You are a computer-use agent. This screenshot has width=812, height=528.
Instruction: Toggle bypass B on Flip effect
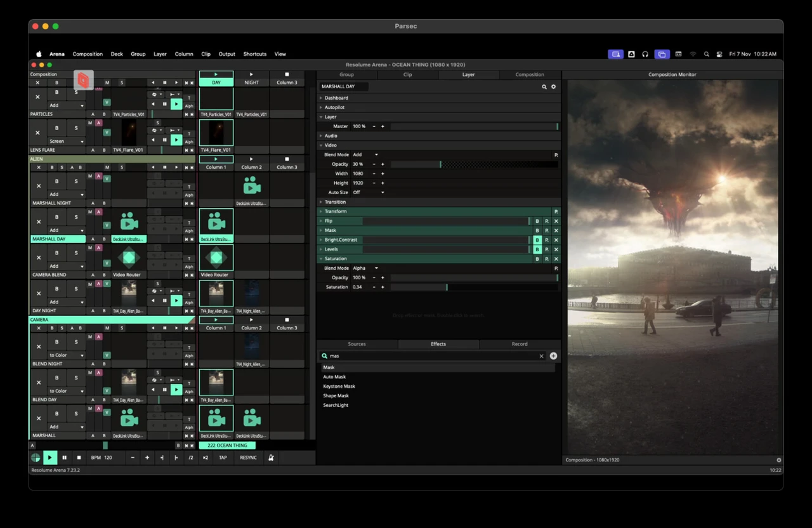coord(537,221)
